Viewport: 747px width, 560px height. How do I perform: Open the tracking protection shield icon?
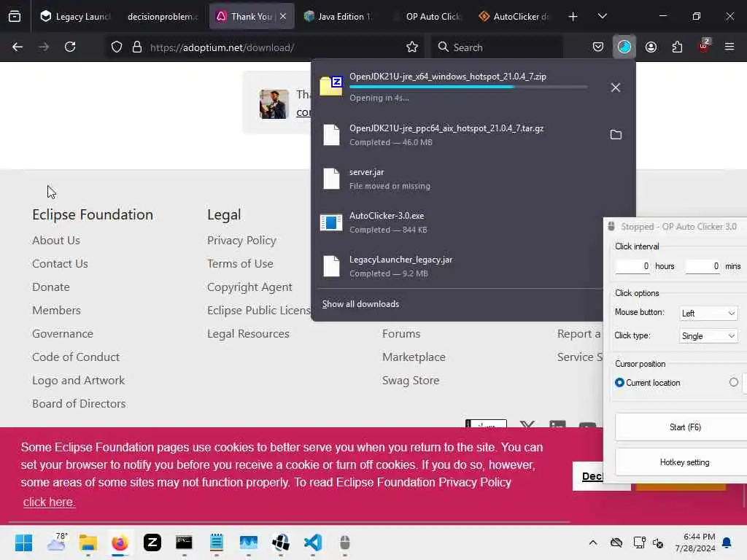coord(117,47)
